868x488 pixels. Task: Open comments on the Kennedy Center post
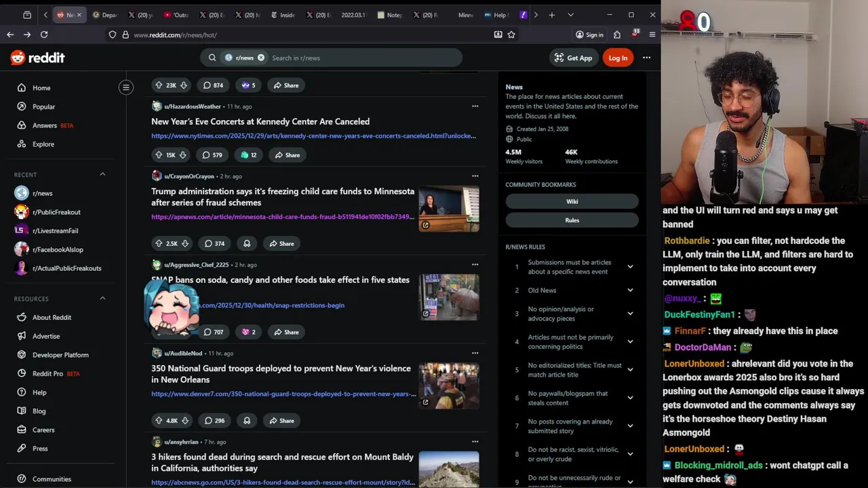tap(212, 155)
